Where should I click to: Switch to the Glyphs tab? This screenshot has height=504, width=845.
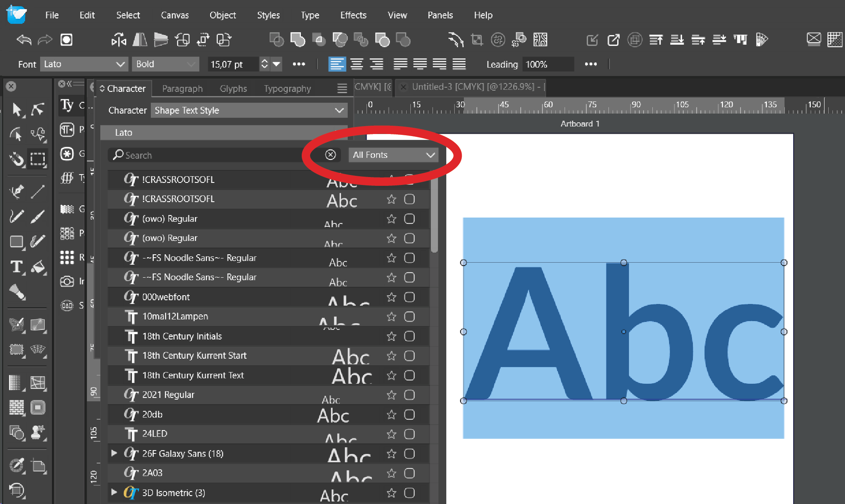coord(233,89)
